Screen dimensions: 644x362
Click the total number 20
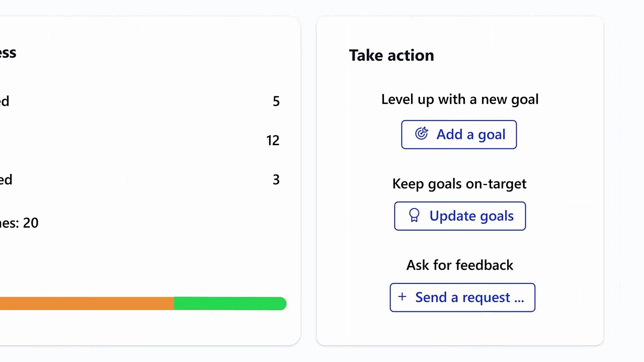[x=31, y=223]
